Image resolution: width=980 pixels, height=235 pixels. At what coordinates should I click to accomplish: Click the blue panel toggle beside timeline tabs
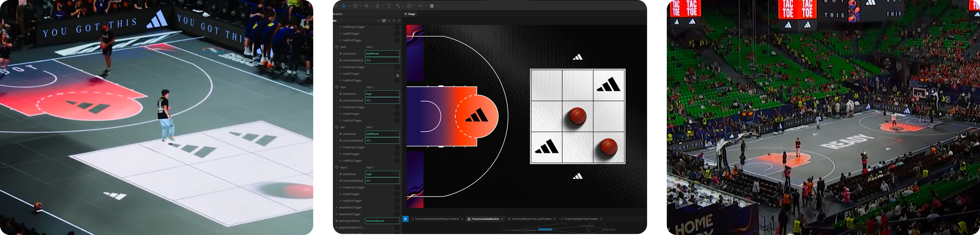(406, 219)
